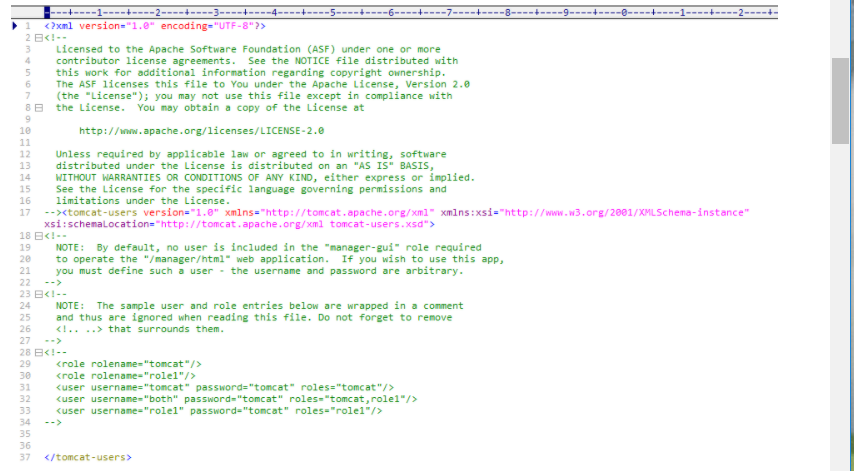854x471 pixels.
Task: Click the XMLSchema-instance URL value
Action: pos(625,212)
